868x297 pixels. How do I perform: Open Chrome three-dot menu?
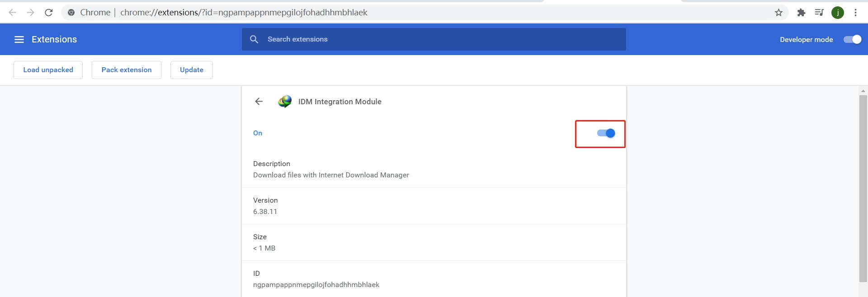[855, 13]
